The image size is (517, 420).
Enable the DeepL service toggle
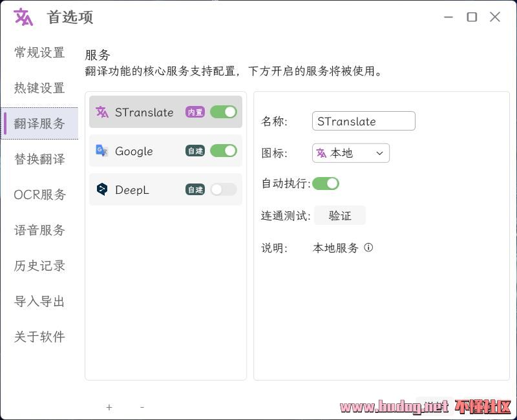tap(224, 189)
